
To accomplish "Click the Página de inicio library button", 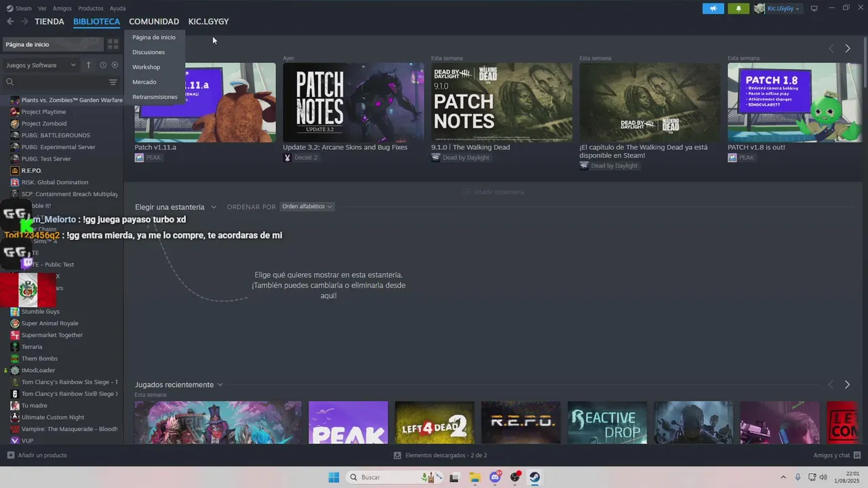I will tap(53, 44).
